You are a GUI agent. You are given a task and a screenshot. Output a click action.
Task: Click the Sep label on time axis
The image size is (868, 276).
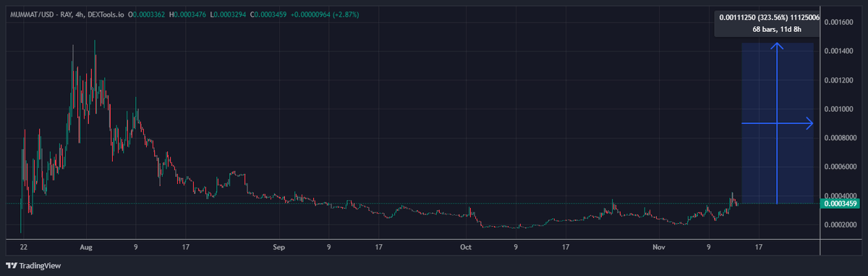280,247
